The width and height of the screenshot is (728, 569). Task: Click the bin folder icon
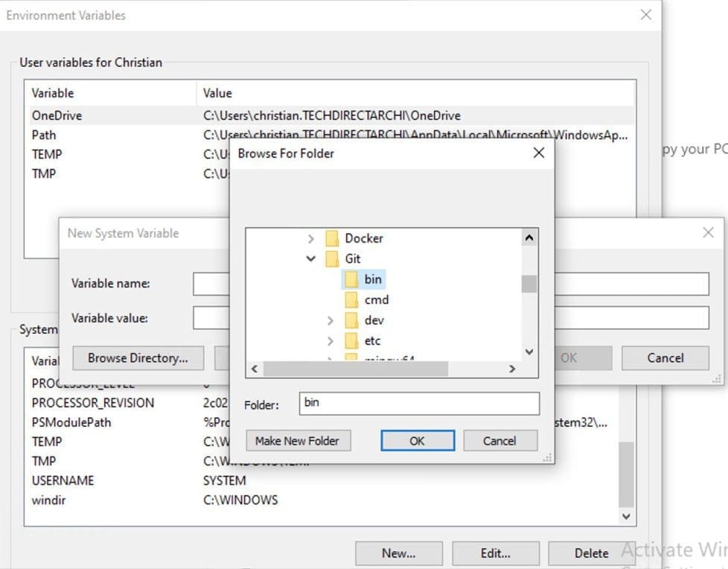351,279
